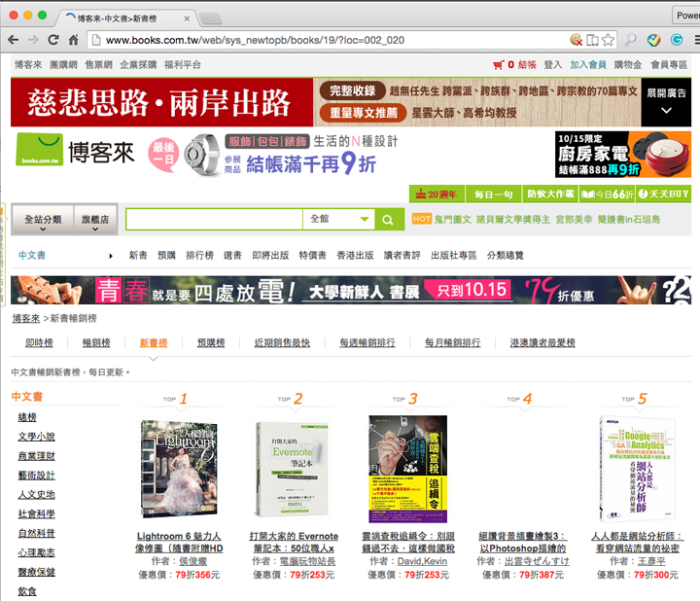Reload the page with refresh icon

53,40
